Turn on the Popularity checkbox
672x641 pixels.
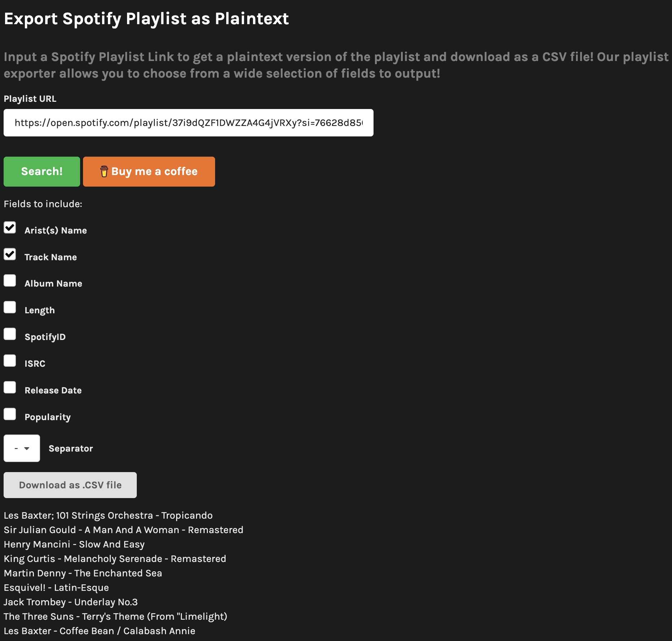click(10, 414)
